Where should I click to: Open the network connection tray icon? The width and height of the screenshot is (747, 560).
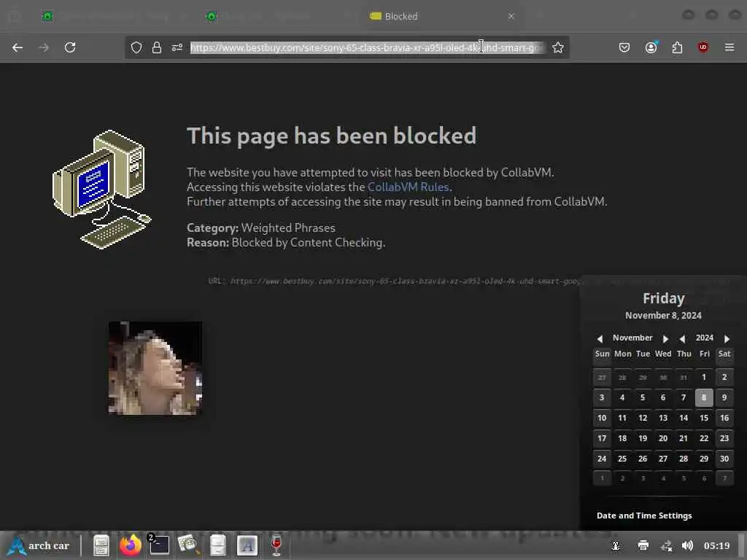tap(667, 545)
